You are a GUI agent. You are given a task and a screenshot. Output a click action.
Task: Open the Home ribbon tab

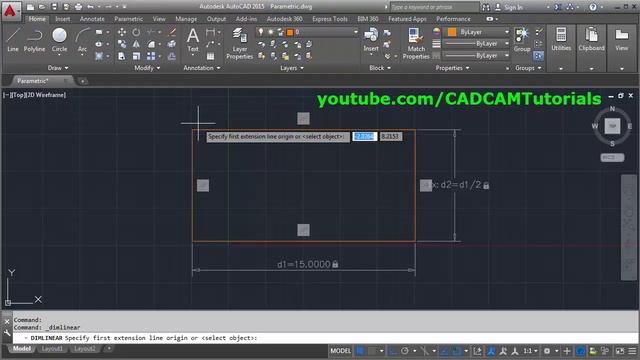point(37,19)
